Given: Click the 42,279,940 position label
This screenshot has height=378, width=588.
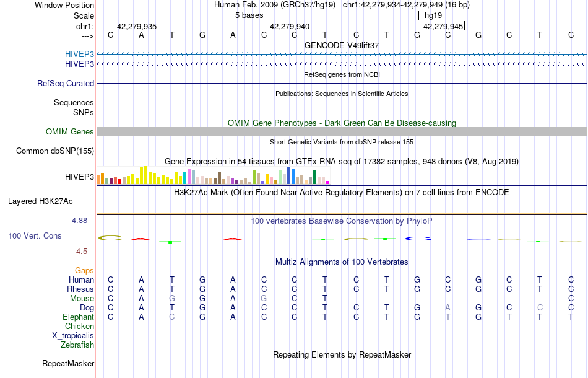Looking at the screenshot, I should [x=290, y=26].
